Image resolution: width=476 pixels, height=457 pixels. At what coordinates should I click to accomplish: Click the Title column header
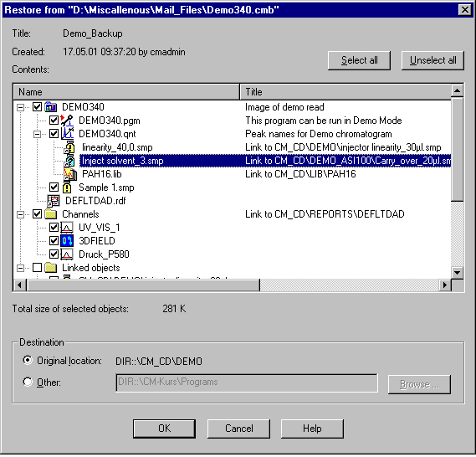pyautogui.click(x=345, y=92)
